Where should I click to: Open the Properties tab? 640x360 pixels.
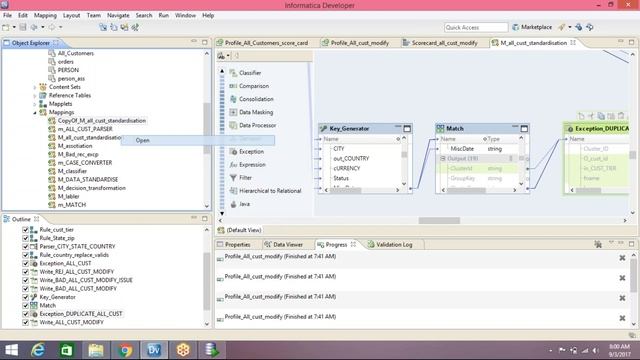[233, 244]
